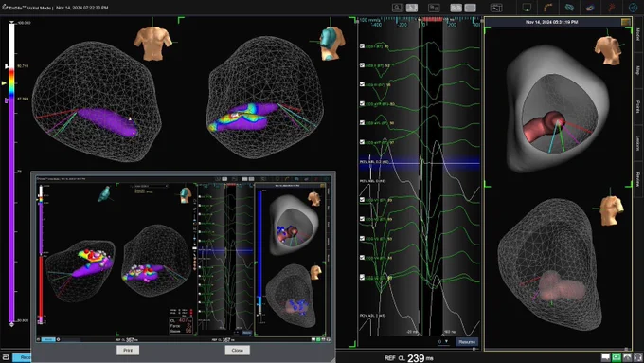Open the Map side tab
This screenshot has height=363, width=644.
click(x=638, y=70)
